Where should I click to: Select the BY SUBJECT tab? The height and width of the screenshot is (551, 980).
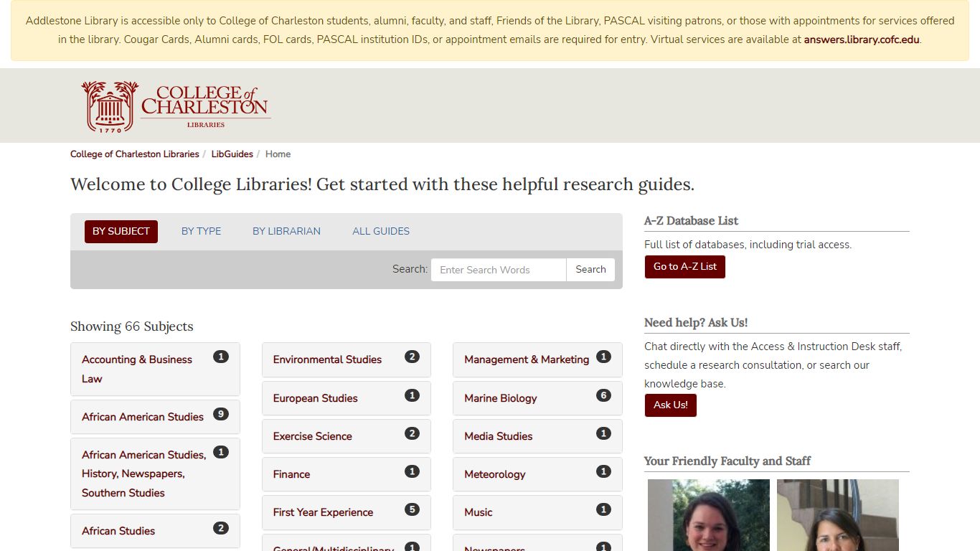tap(121, 231)
